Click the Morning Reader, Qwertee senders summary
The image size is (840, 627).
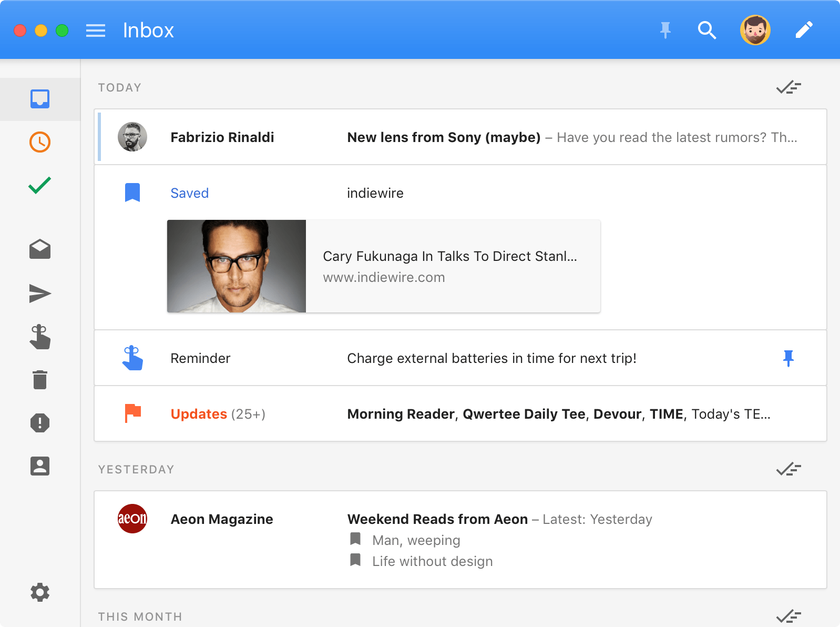[x=559, y=414]
